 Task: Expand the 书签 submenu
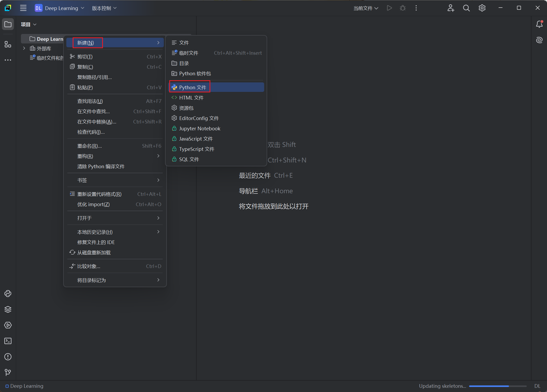click(x=115, y=180)
